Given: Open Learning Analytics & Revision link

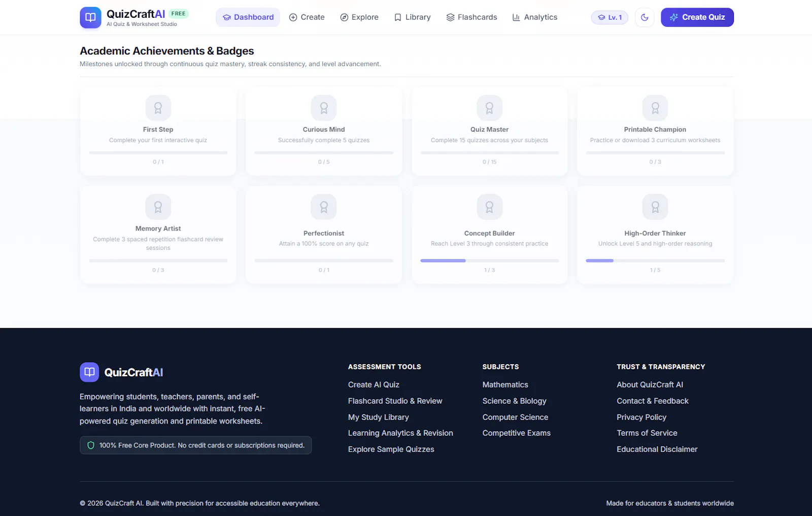Looking at the screenshot, I should (x=400, y=433).
